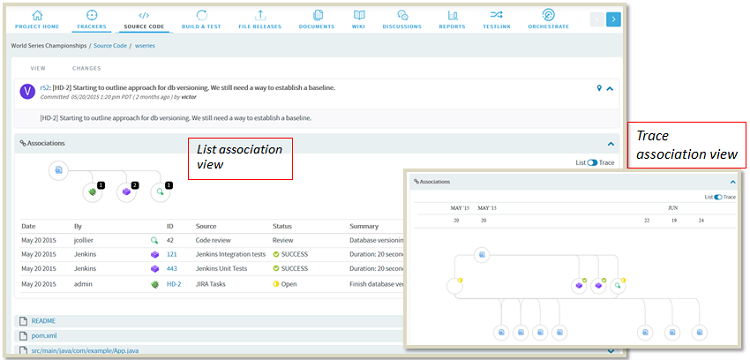Select 'Jenkins Integration tests' cell
Screen dimensions: 750x360
coord(231,255)
